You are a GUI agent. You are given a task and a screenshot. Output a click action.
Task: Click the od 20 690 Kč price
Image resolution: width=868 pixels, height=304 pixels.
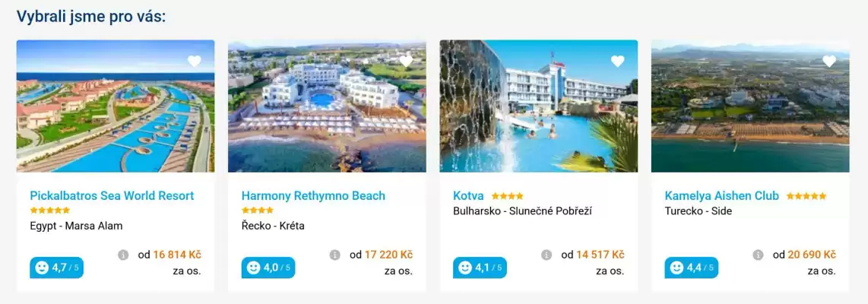[x=804, y=255]
